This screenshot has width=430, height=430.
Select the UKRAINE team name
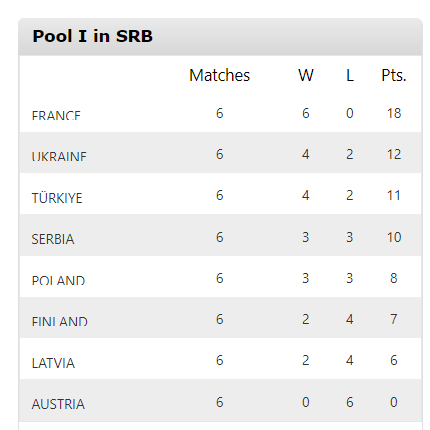[59, 156]
